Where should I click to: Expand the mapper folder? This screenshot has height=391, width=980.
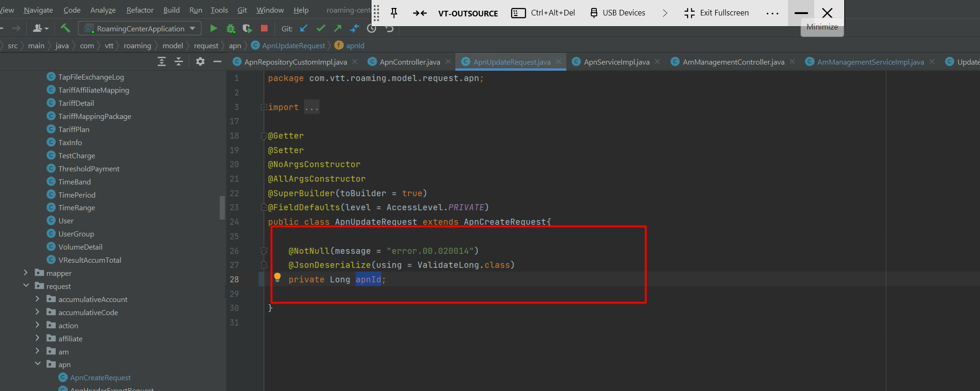coord(26,273)
